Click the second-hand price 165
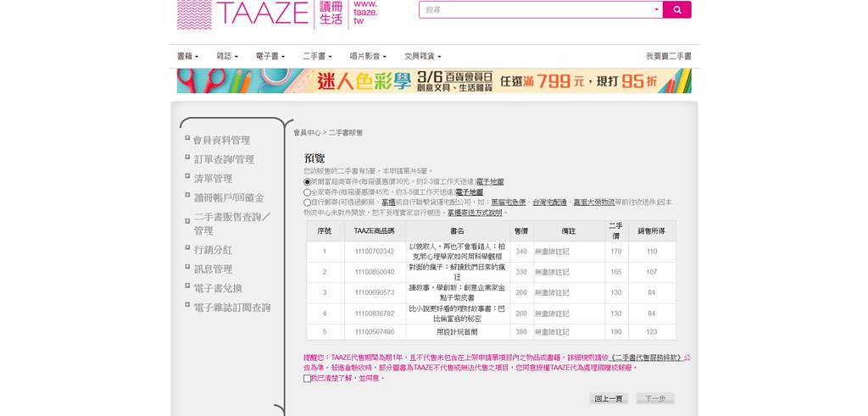This screenshot has width=868, height=416. click(616, 272)
